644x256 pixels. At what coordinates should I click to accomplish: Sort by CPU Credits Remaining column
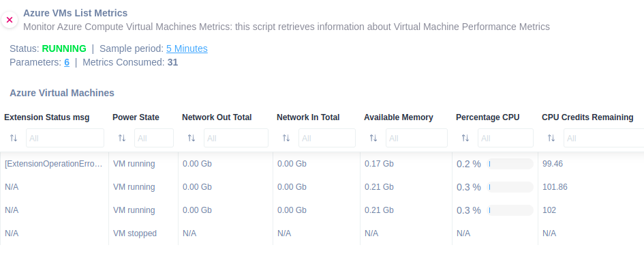point(551,138)
